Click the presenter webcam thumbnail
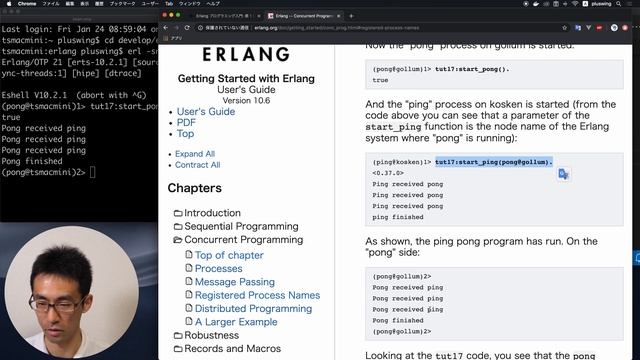The width and height of the screenshot is (640, 360). click(x=71, y=293)
